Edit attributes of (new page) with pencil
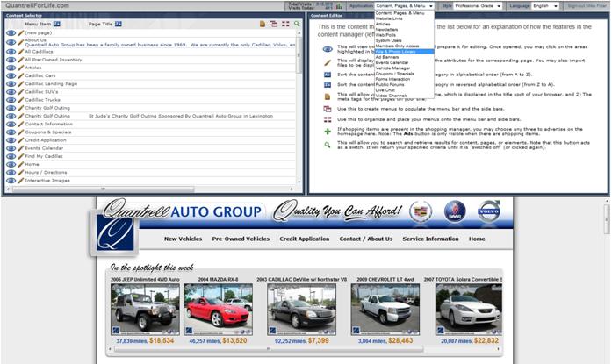 click(21, 33)
